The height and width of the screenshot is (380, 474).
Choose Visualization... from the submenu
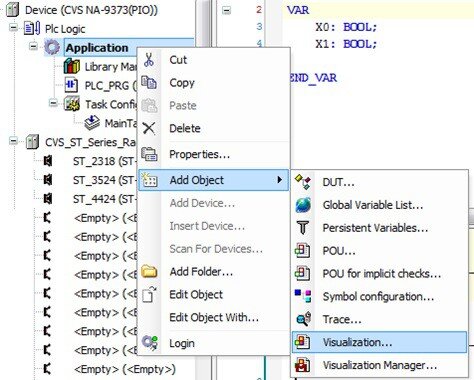click(x=379, y=342)
